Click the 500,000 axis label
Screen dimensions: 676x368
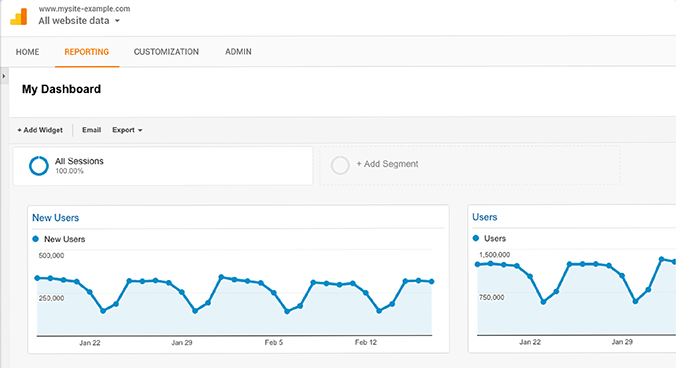tap(51, 256)
